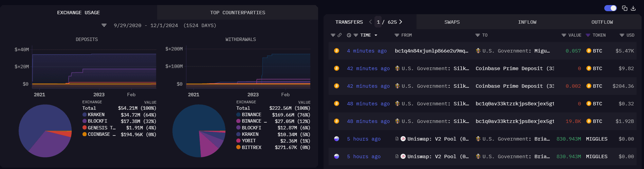
Task: Switch to the TOP COUNTERPARTIES tab
Action: (x=238, y=13)
